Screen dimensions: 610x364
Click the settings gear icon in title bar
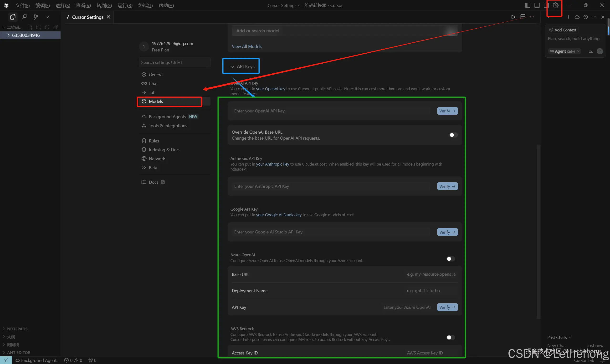pos(555,5)
